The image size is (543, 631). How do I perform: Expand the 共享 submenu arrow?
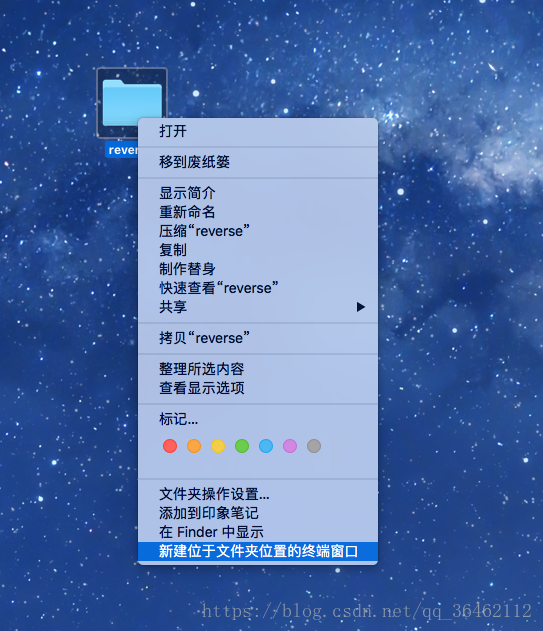[361, 307]
